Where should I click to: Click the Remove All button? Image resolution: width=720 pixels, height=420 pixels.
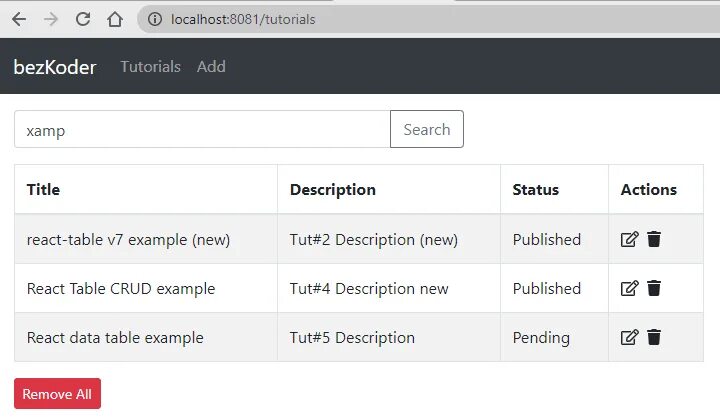pyautogui.click(x=57, y=393)
